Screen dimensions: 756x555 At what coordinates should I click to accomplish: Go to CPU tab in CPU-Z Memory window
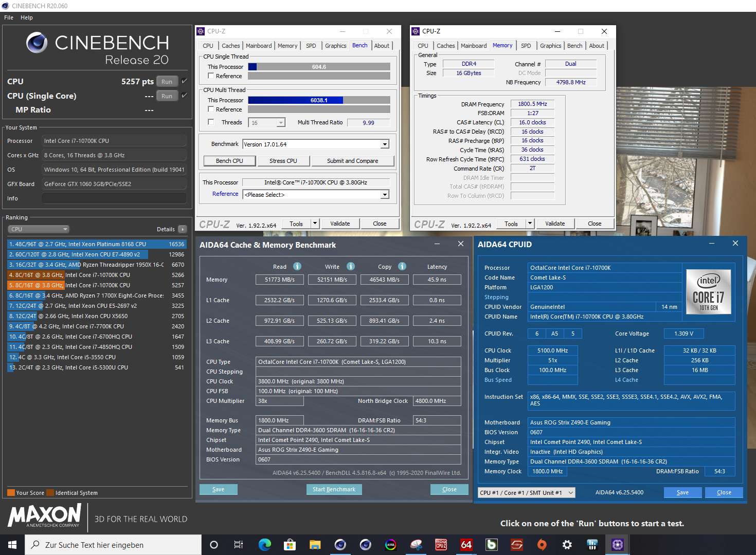[423, 46]
